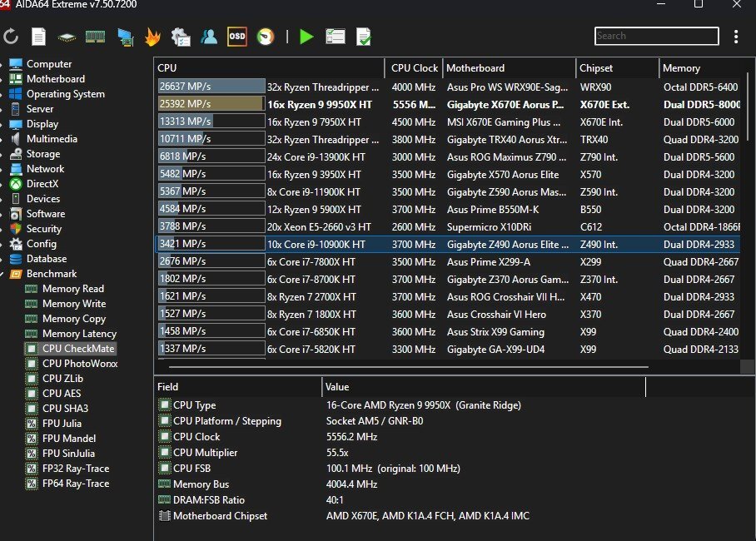Screen dimensions: 756x541
Task: Open the Motherboard tree category
Action: (x=56, y=78)
